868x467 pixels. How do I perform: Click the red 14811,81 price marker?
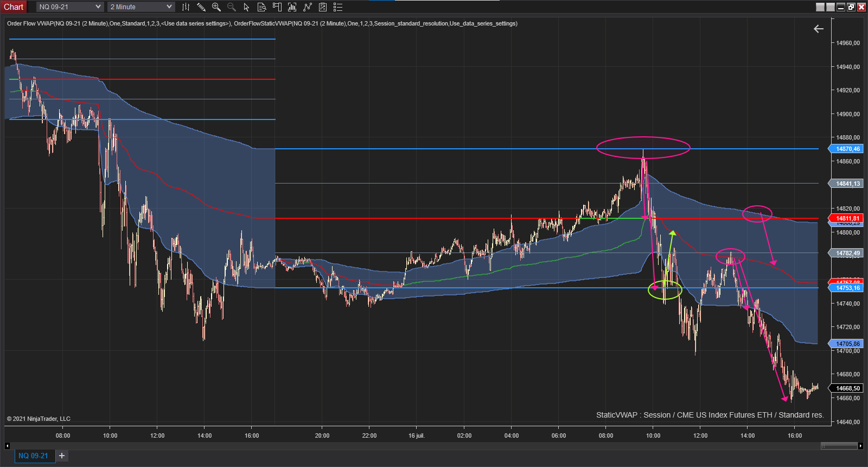tap(846, 218)
